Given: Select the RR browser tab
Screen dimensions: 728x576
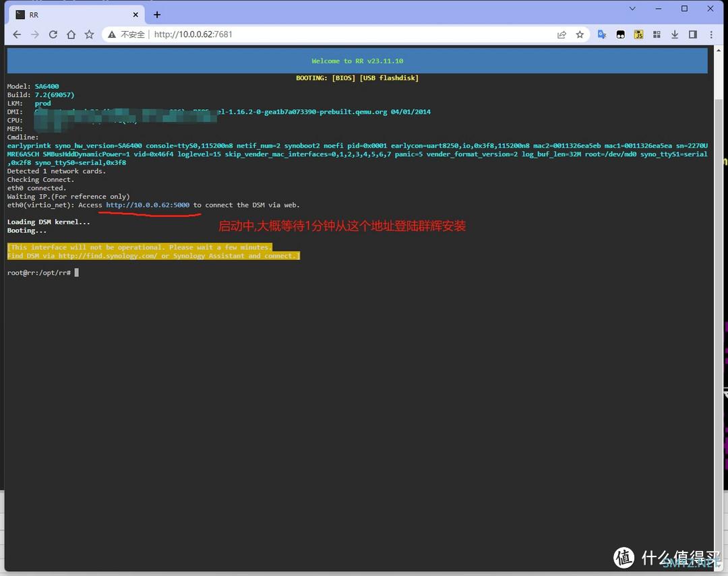Looking at the screenshot, I should point(77,15).
